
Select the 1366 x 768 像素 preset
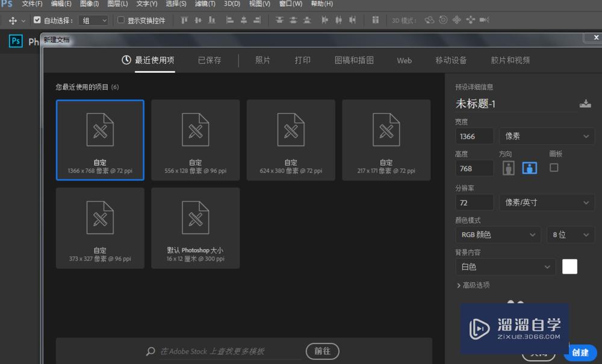[x=100, y=140]
